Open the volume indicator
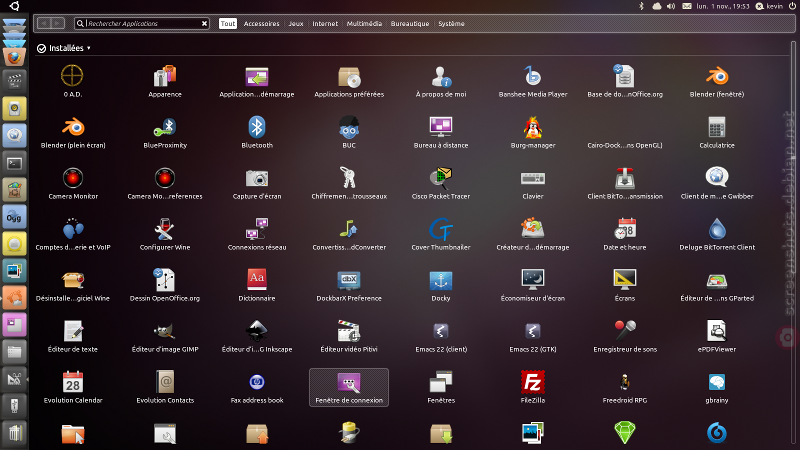Viewport: 800px width, 450px height. point(671,6)
